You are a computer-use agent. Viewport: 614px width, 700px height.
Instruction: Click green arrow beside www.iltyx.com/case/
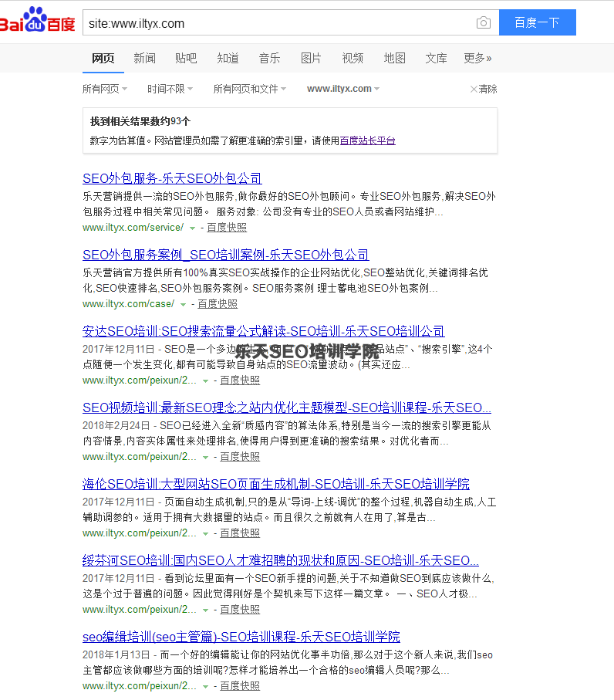pyautogui.click(x=183, y=304)
